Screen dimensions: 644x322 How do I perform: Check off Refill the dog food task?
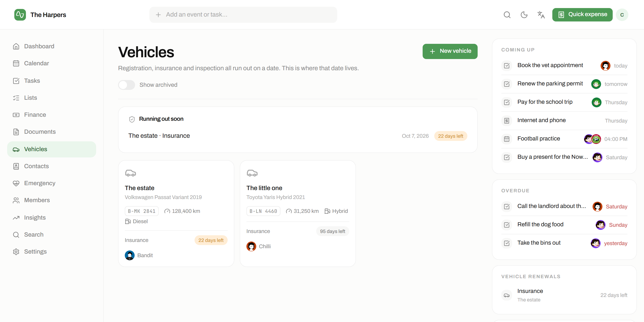[x=507, y=225]
